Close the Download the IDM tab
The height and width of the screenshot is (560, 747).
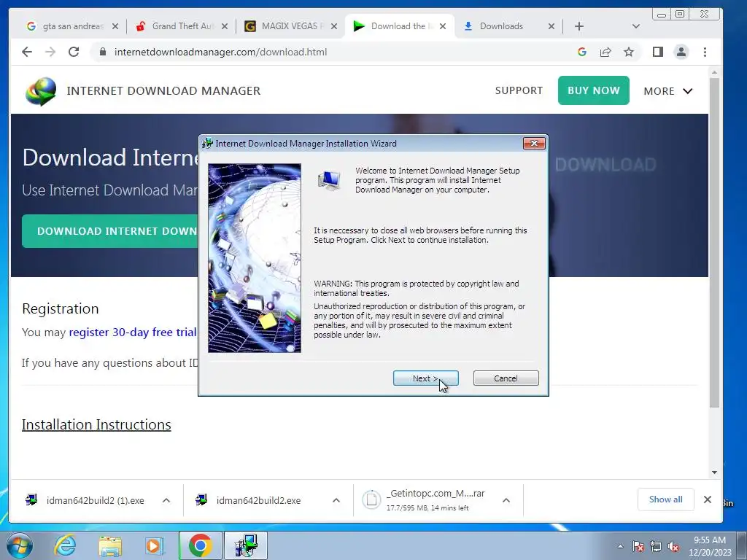pyautogui.click(x=443, y=26)
